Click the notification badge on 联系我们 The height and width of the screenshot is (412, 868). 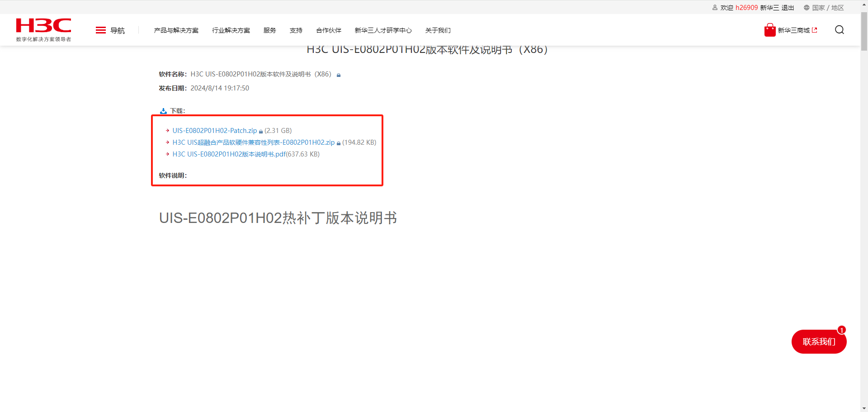click(x=842, y=330)
